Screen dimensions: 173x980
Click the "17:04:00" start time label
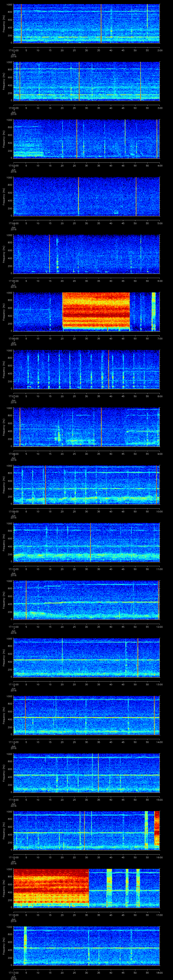click(x=13, y=223)
